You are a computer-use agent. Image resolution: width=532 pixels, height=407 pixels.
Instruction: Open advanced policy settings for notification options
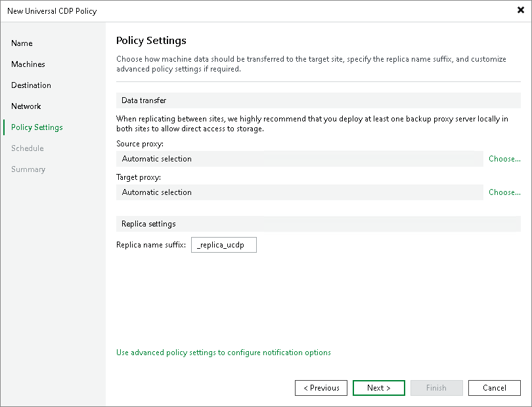click(x=223, y=353)
